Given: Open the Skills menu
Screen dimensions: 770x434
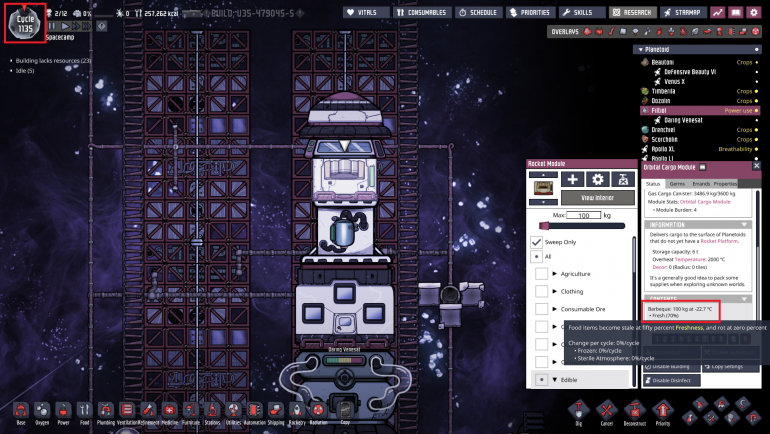Looking at the screenshot, I should [x=582, y=12].
